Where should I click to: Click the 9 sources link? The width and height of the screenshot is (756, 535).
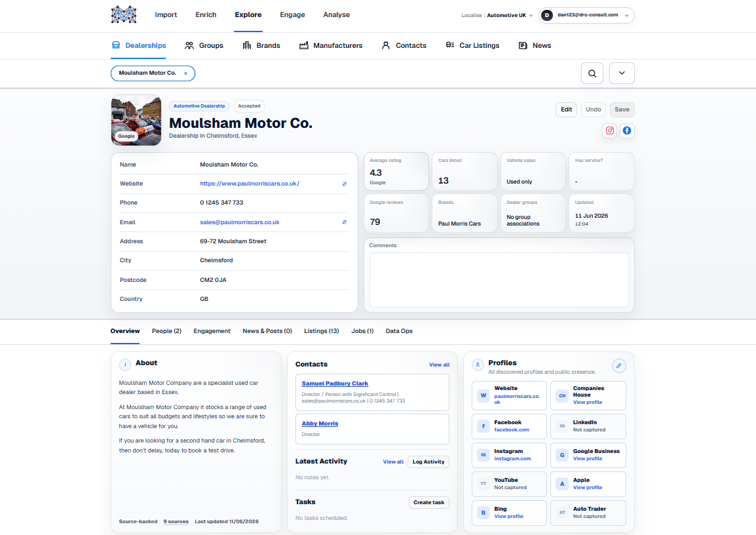tap(176, 521)
